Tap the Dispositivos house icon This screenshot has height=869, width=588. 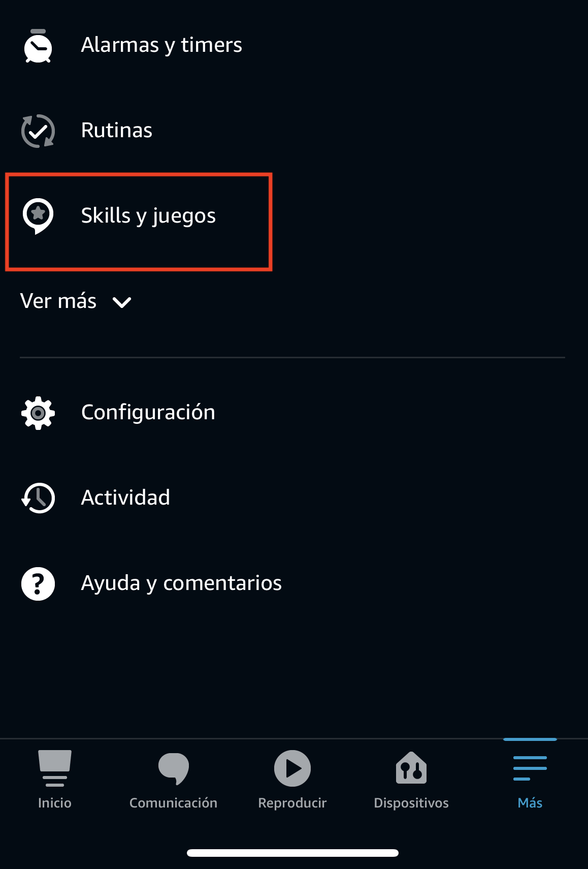(x=411, y=768)
